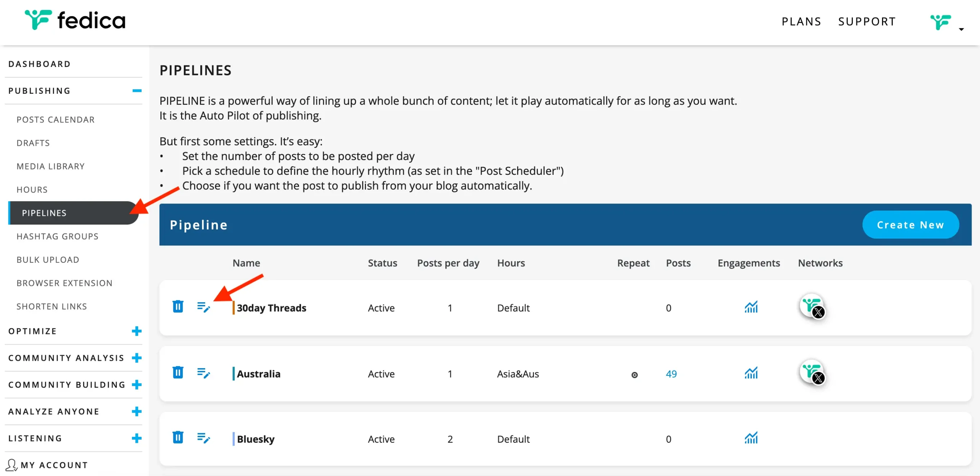Open edit icon for Bluesky pipeline

203,438
